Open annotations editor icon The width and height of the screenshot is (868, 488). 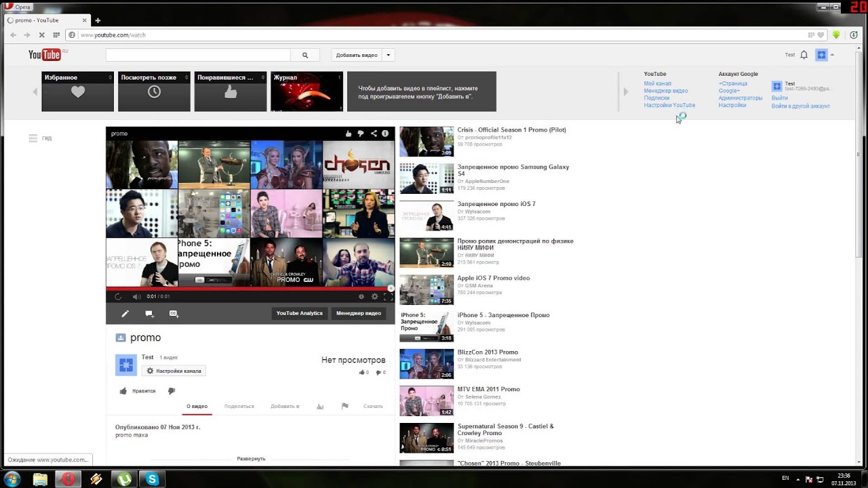[149, 314]
